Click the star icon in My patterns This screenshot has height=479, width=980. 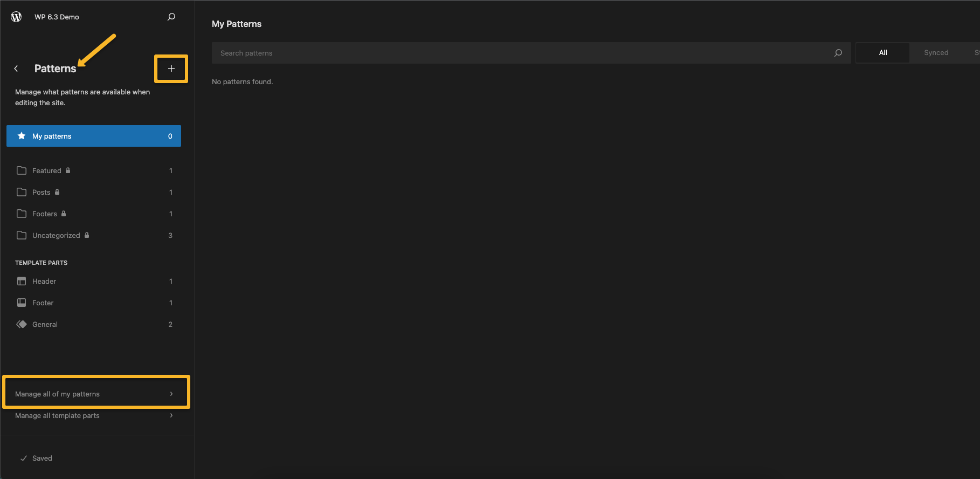22,136
